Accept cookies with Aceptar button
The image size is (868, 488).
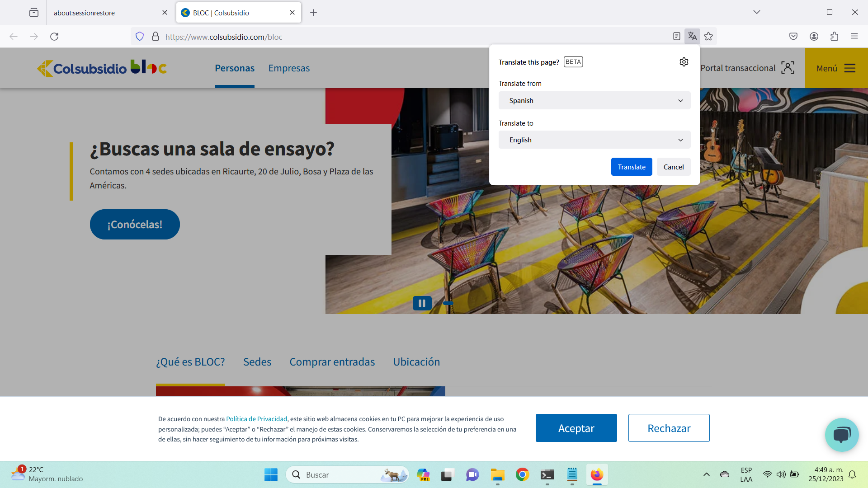pyautogui.click(x=576, y=428)
